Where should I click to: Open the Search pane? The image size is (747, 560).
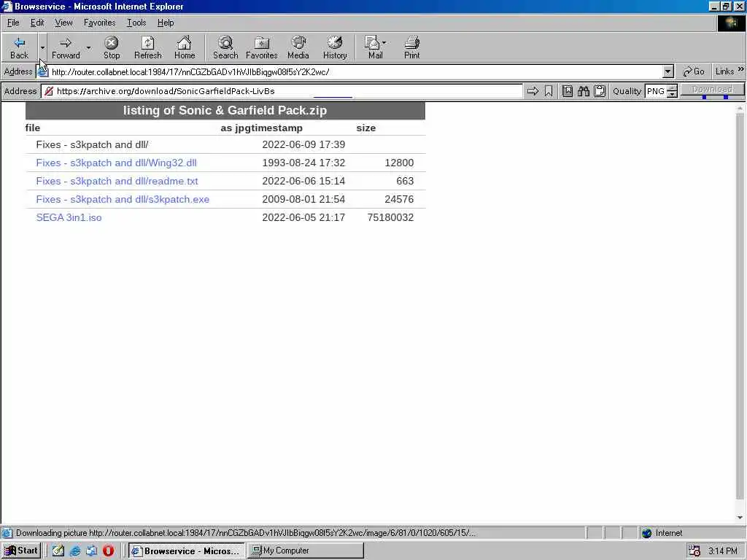click(x=225, y=47)
